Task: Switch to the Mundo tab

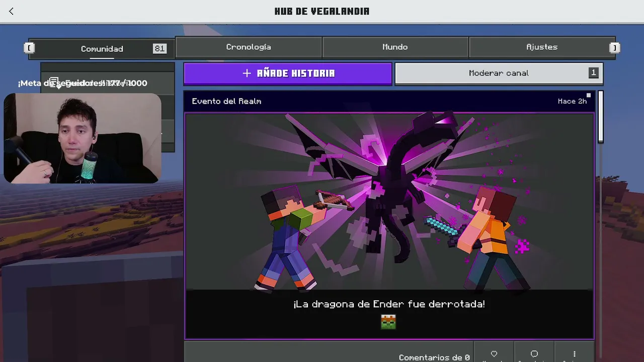Action: tap(395, 47)
